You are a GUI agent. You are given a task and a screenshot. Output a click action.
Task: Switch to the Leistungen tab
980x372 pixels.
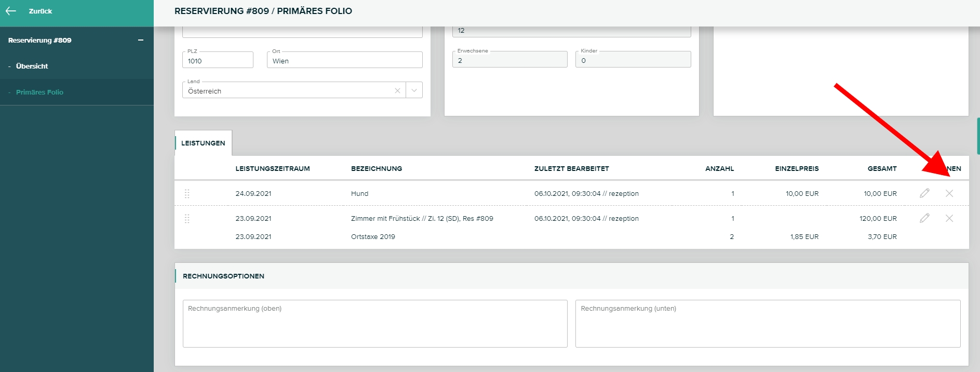tap(203, 143)
